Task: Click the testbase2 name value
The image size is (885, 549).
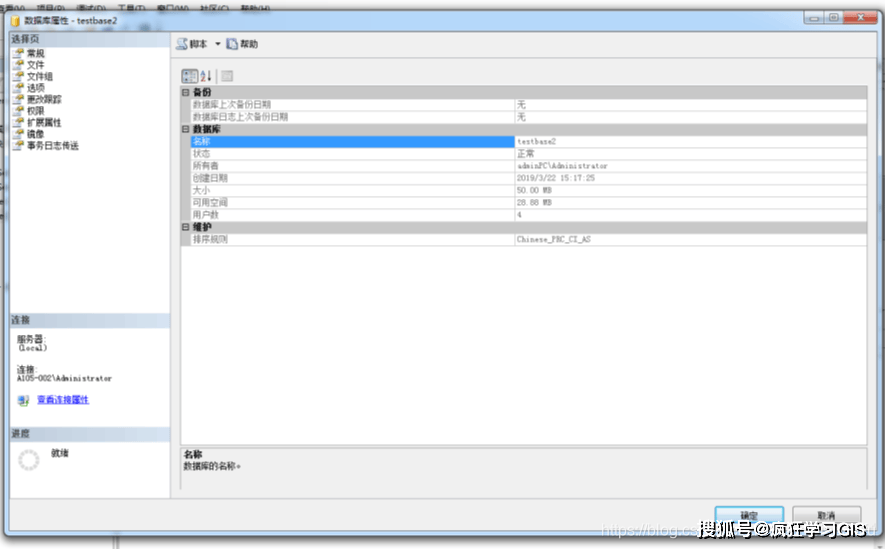Action: [536, 142]
